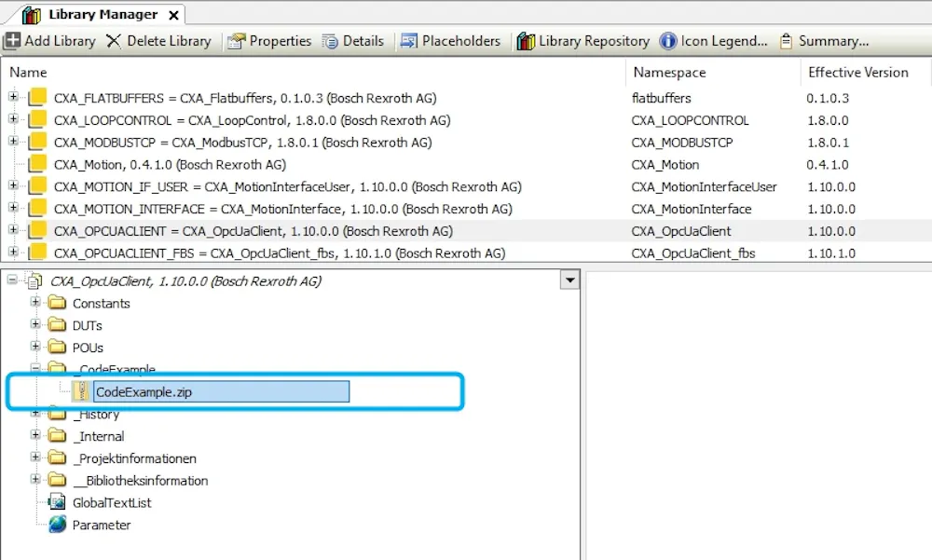This screenshot has height=560, width=932.
Task: Click the yellow icon of CXA_OPCUACLIENT_FBS library
Action: 37,253
